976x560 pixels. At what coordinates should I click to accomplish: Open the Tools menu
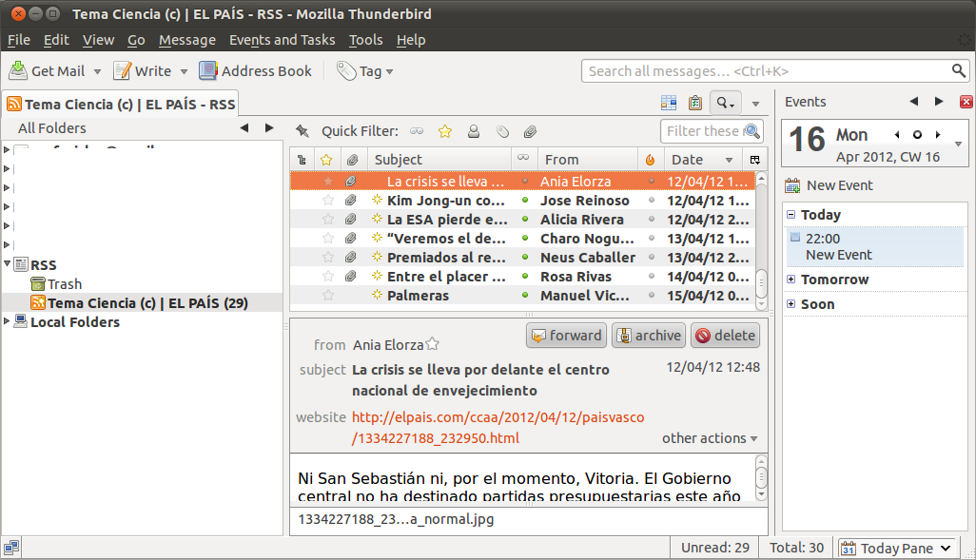coord(365,40)
